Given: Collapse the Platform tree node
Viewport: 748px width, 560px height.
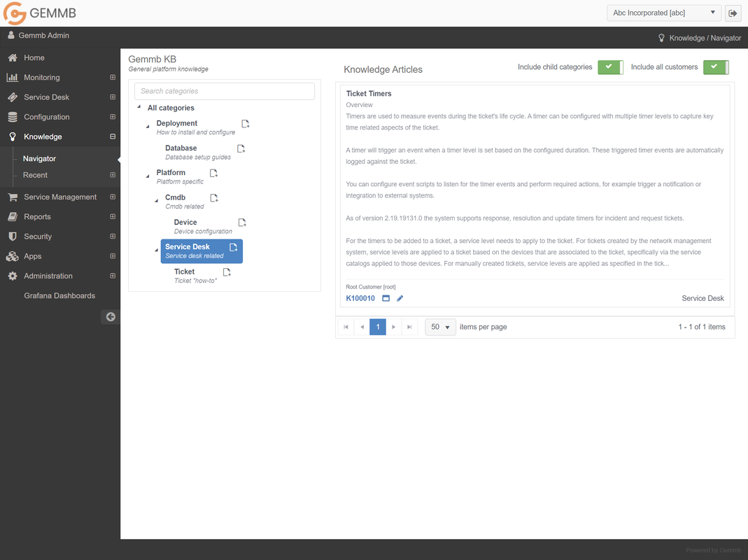Looking at the screenshot, I should point(148,176).
